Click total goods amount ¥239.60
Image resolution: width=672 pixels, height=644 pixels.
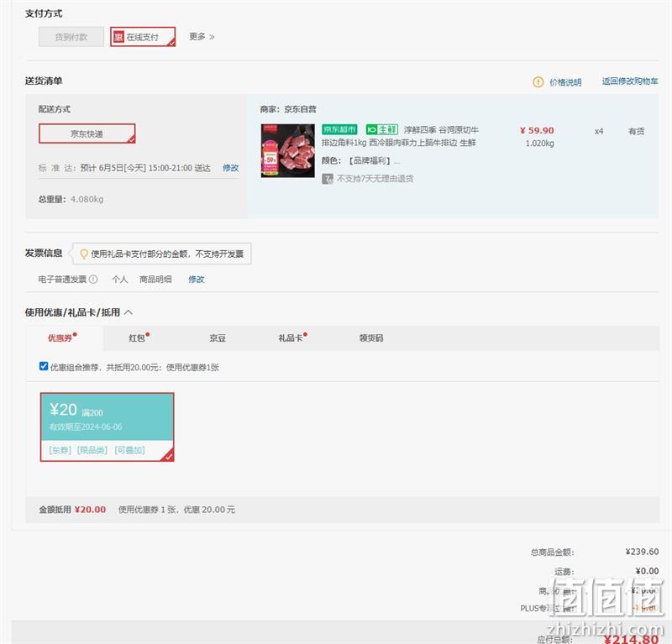click(642, 552)
